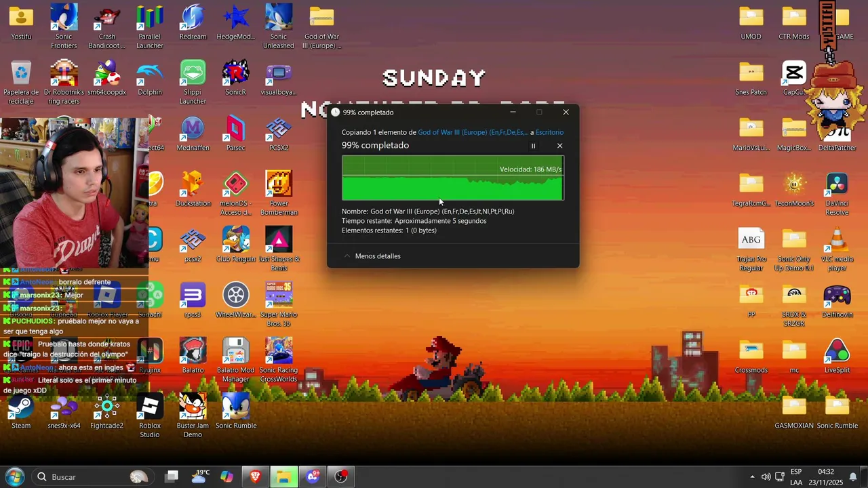Open the UMOD folder
868x488 pixels.
[751, 23]
